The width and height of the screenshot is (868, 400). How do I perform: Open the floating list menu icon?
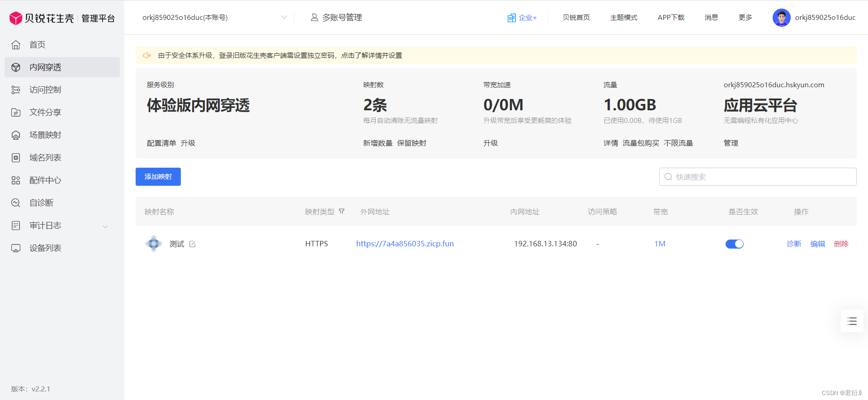coord(852,321)
